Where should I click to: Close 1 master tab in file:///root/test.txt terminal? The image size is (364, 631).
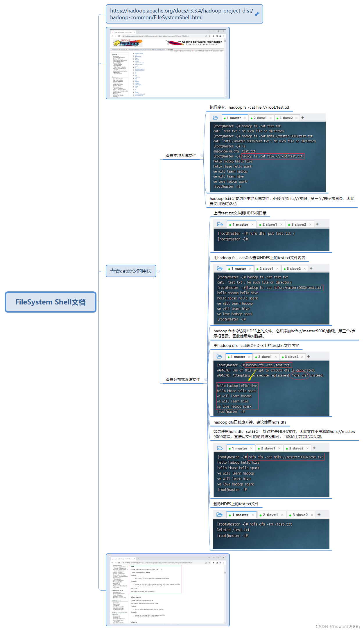point(245,118)
